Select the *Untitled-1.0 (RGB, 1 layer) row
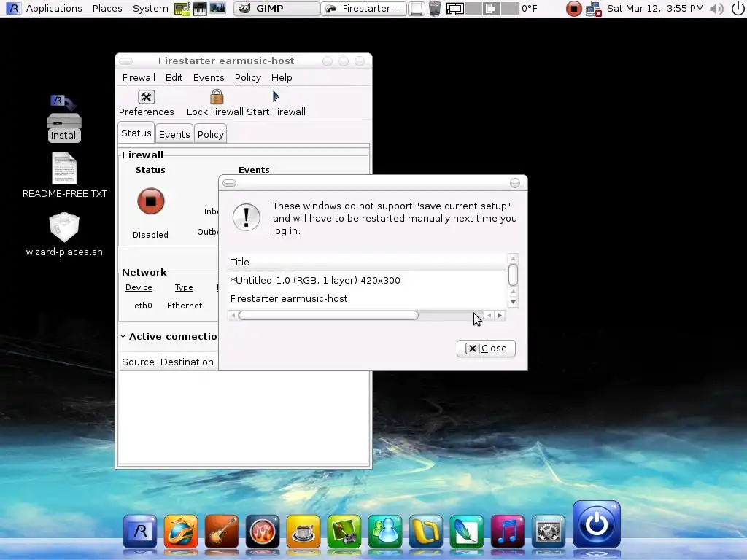 tap(367, 280)
